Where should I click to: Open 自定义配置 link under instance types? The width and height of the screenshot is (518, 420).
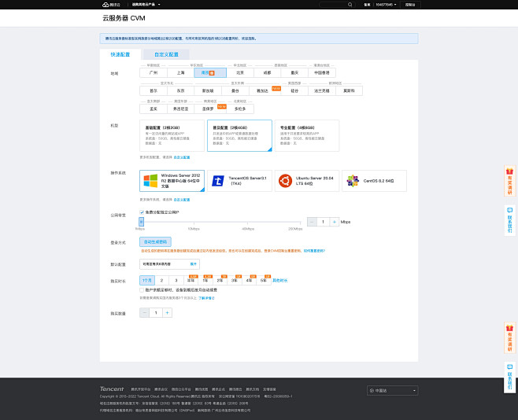tap(182, 157)
